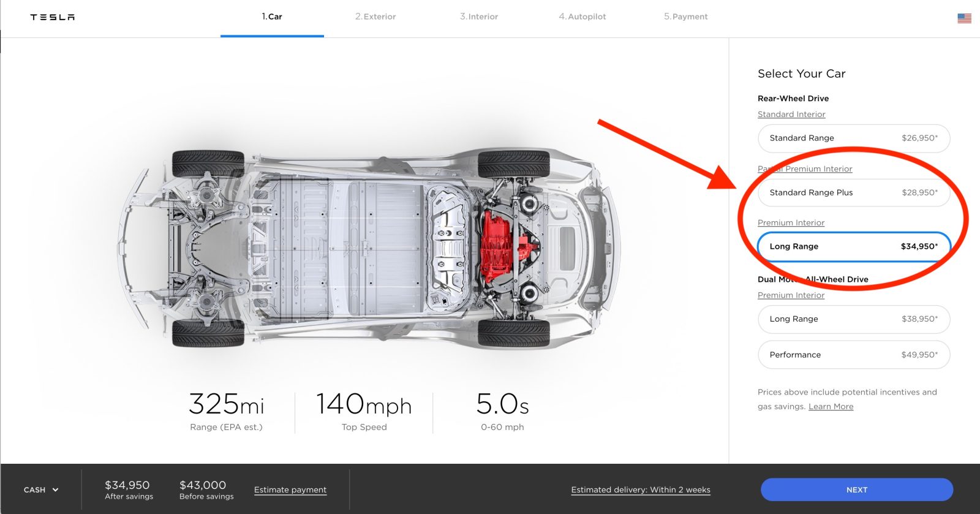Click the 1. Car tab
This screenshot has width=980, height=514.
(272, 17)
